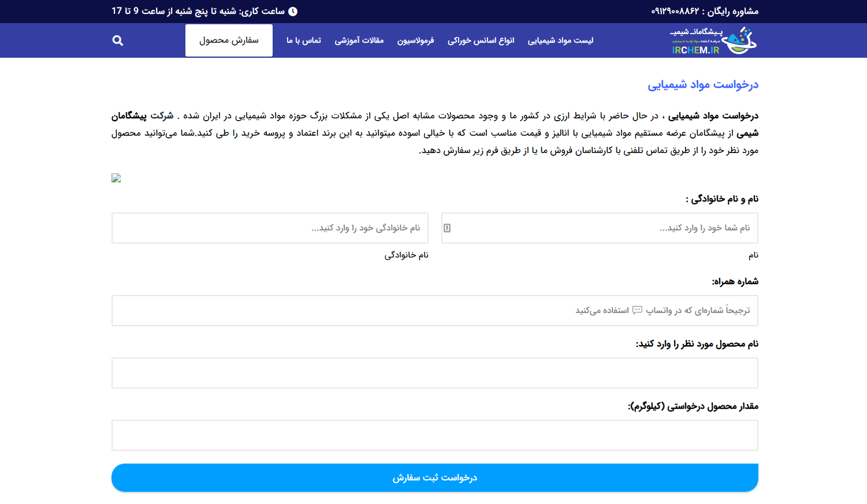867x504 pixels.
Task: Select فرمولاسیون from the navigation bar
Action: pyautogui.click(x=416, y=40)
